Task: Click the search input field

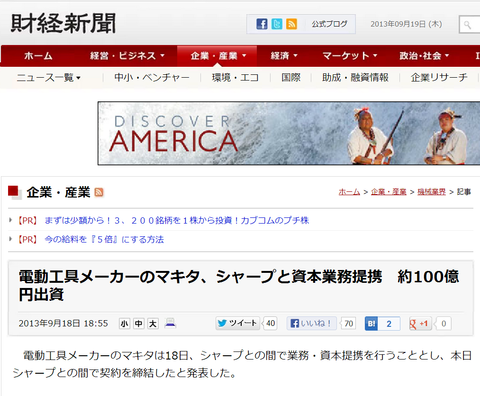Action: tap(470, 25)
